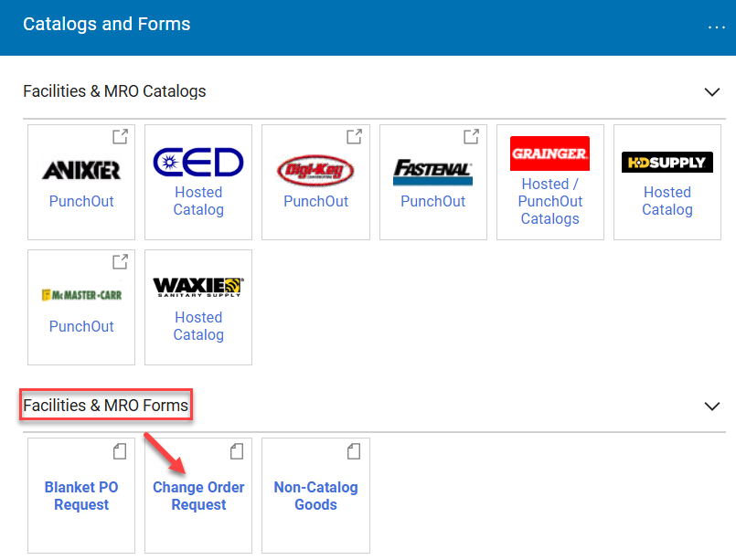Click the Grainger logo

[549, 153]
